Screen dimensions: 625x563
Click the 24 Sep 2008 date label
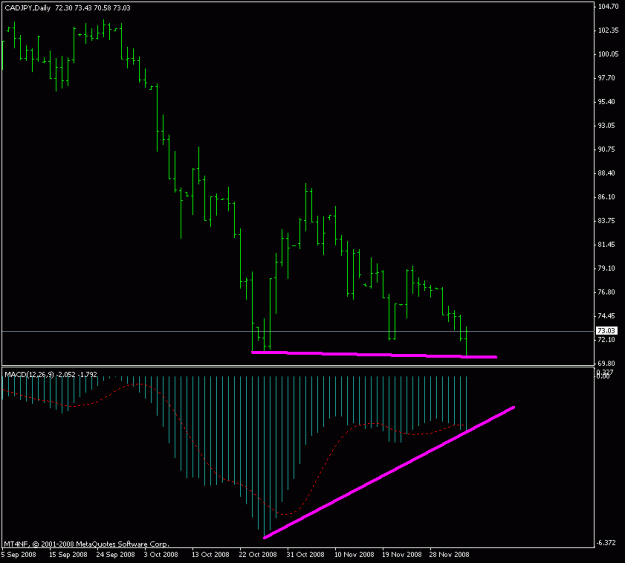(x=116, y=555)
